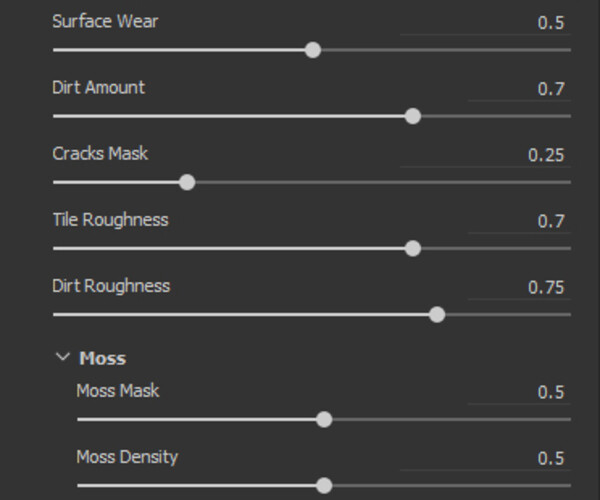Click the Moss Density slider handle
This screenshot has width=600, height=500.
pyautogui.click(x=324, y=485)
